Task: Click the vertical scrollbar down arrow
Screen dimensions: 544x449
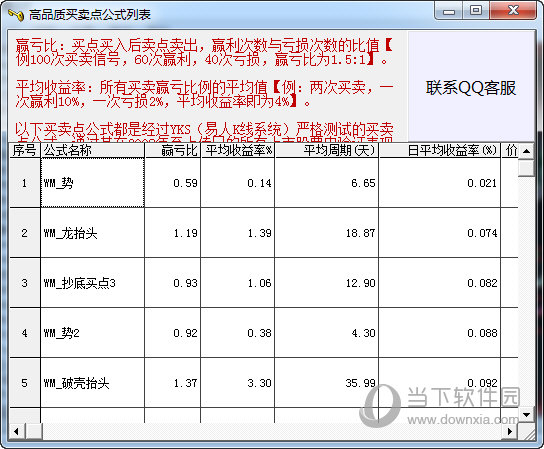Action: tap(526, 415)
